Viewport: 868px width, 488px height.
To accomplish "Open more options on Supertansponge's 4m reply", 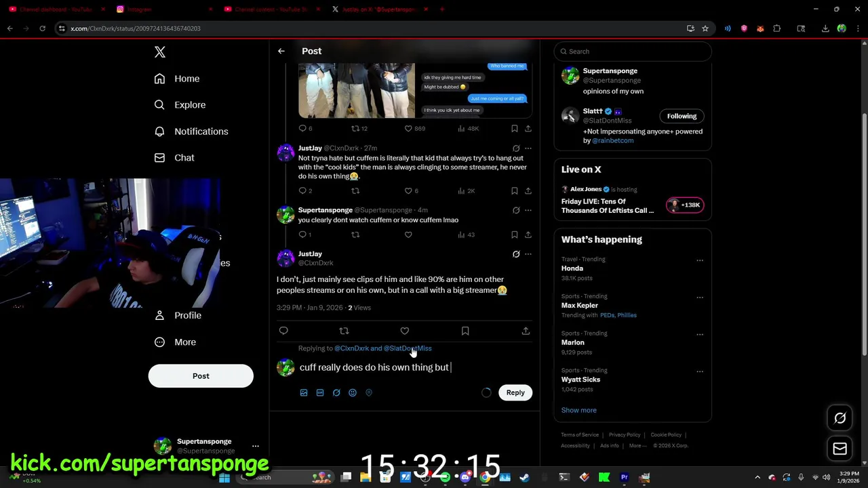I will click(528, 210).
